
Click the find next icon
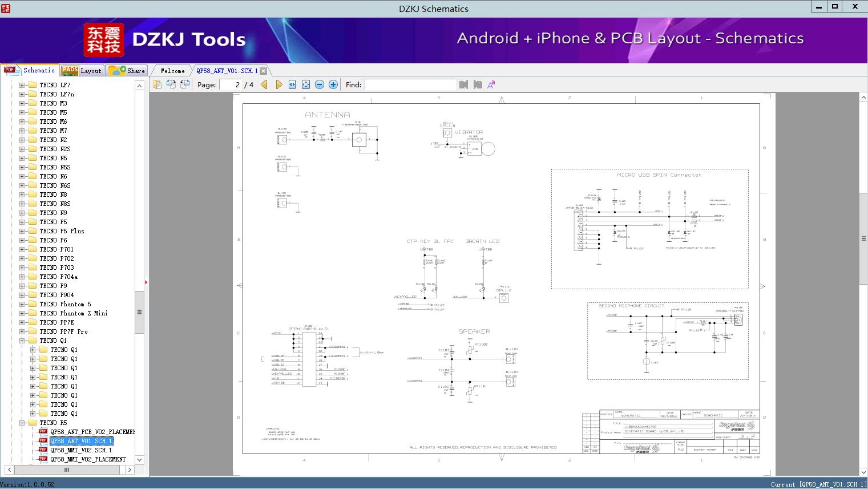tap(477, 84)
